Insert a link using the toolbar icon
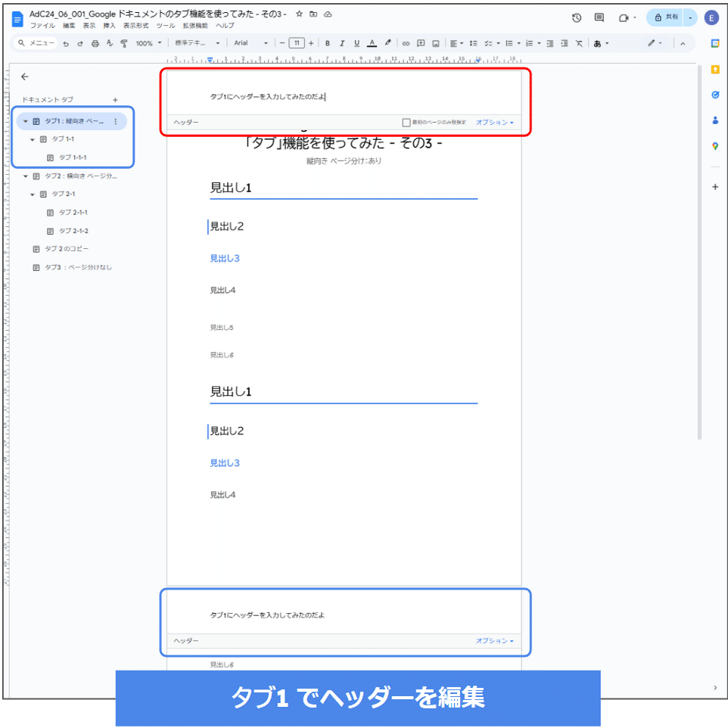 pos(406,43)
